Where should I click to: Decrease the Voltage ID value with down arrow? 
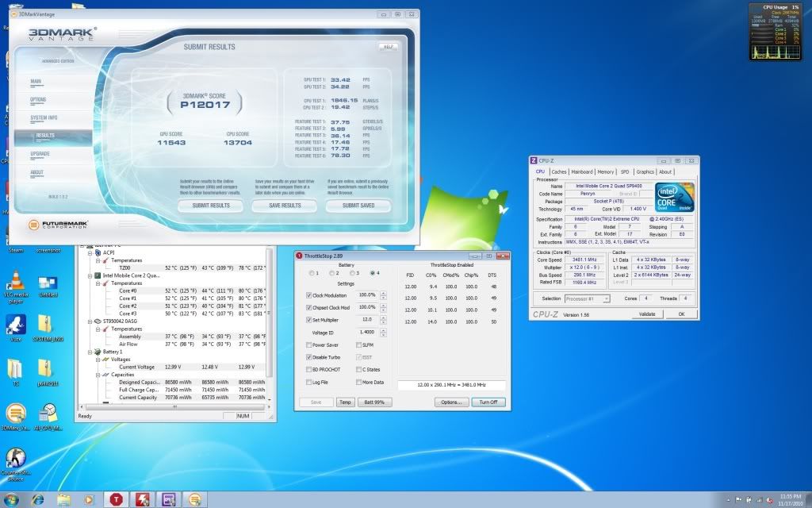383,335
